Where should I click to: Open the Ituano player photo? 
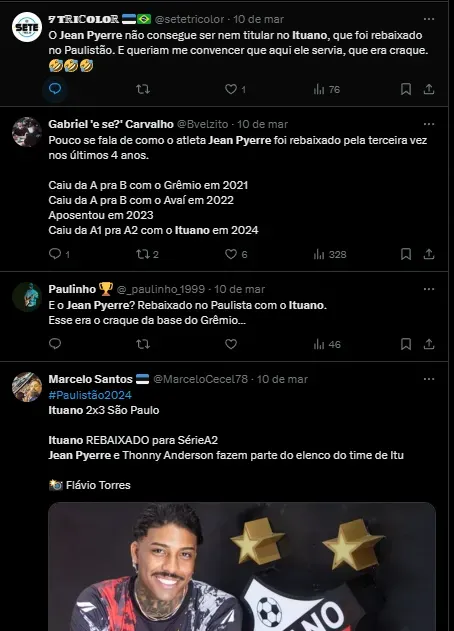[x=242, y=567]
